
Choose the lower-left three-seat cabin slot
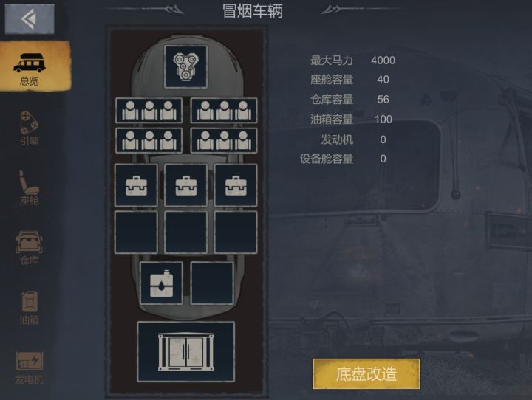coord(149,140)
